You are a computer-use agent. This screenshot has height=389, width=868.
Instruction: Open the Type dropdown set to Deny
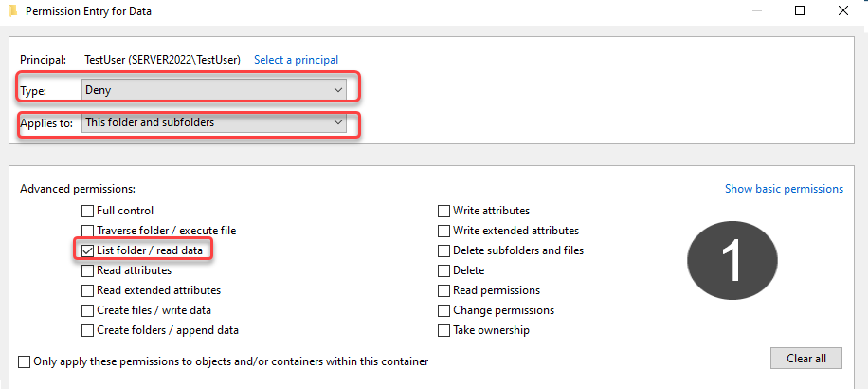pos(213,90)
